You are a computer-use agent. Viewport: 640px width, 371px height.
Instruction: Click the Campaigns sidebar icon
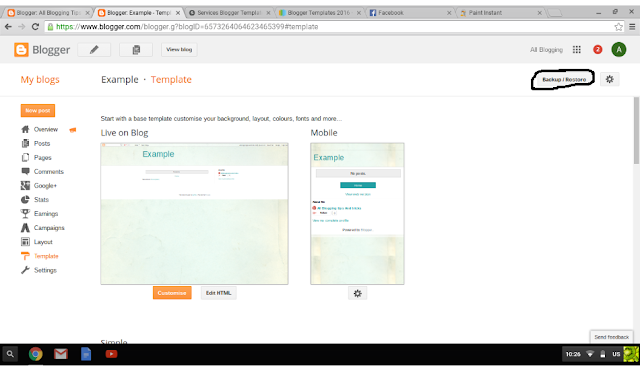pos(25,228)
